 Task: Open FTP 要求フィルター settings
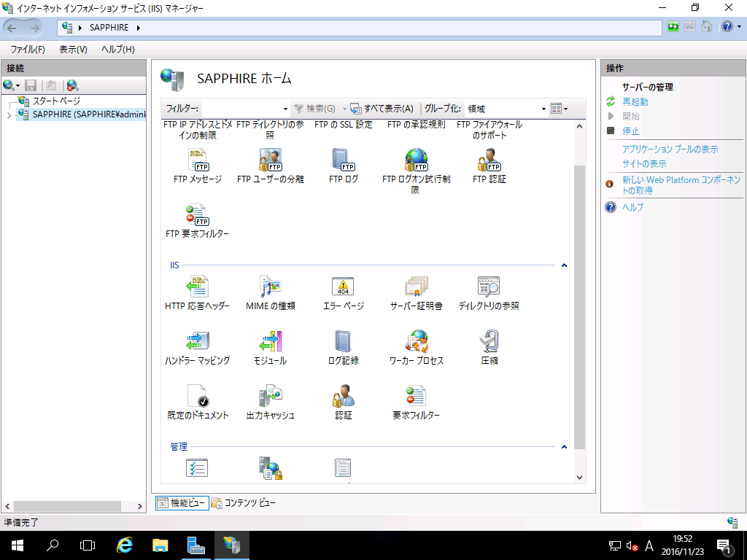click(x=197, y=220)
